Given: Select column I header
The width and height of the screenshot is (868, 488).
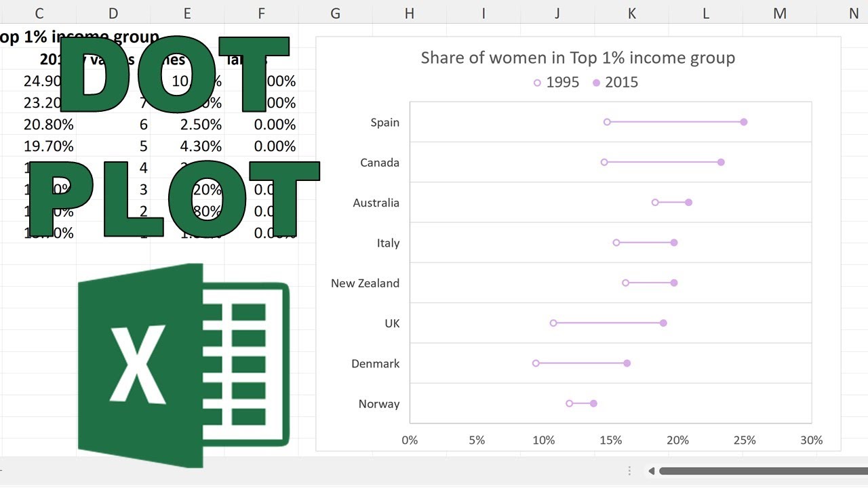Looking at the screenshot, I should (484, 12).
